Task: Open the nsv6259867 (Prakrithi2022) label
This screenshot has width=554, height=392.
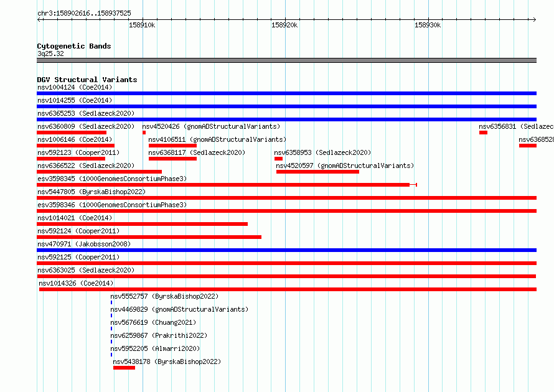Action: [x=159, y=335]
